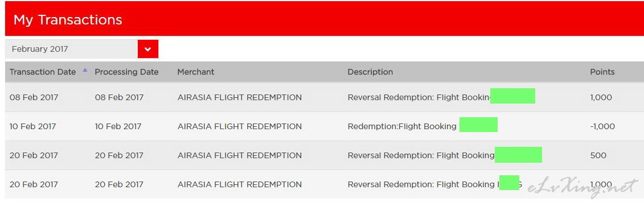Image resolution: width=644 pixels, height=206 pixels.
Task: Click the 500-point Reversal Redemption description
Action: click(x=421, y=155)
